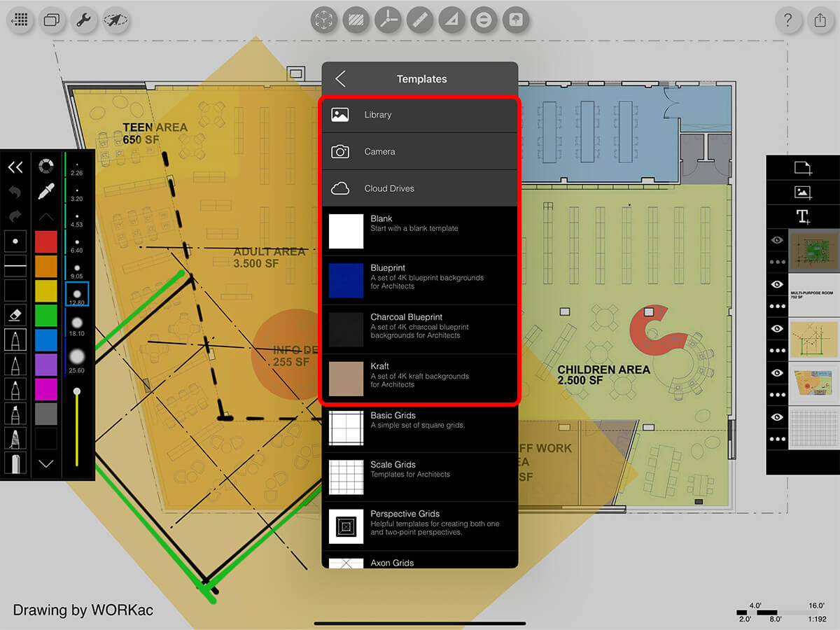The height and width of the screenshot is (630, 840).
Task: Select the ruler tool in top toolbar
Action: tap(420, 20)
